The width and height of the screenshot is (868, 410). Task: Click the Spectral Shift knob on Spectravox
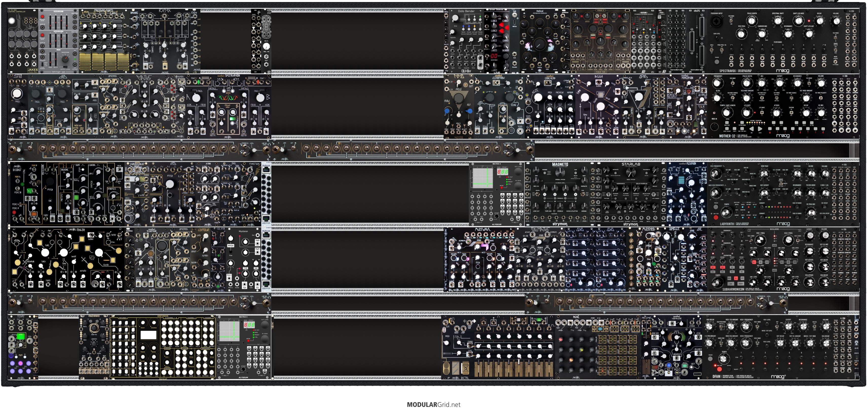(777, 21)
